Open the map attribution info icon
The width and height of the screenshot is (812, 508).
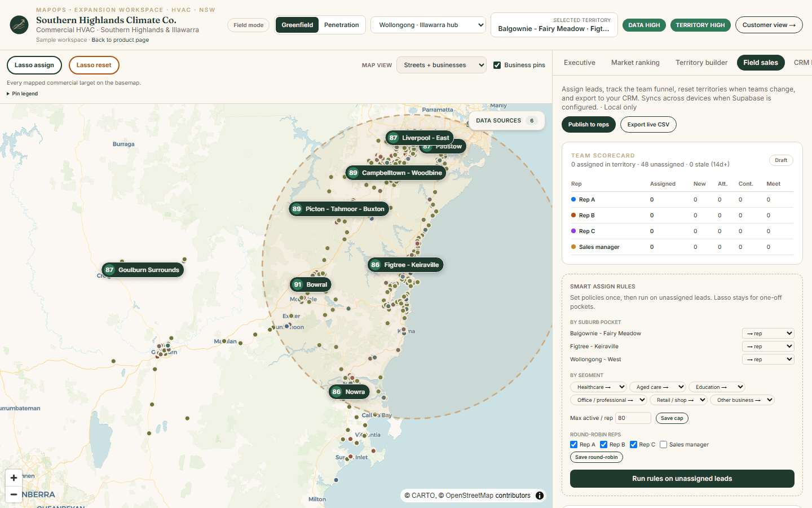(540, 496)
